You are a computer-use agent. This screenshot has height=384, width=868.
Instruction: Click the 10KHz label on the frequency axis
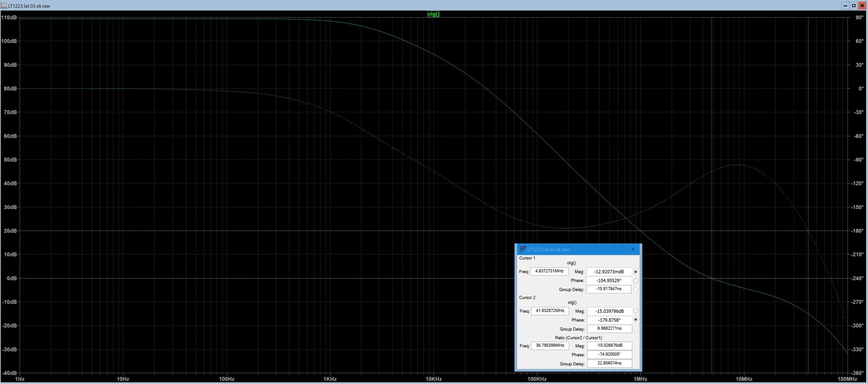pos(434,379)
